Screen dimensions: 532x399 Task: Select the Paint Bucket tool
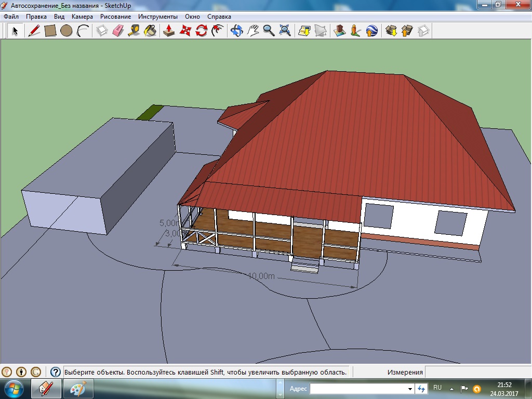coord(150,31)
